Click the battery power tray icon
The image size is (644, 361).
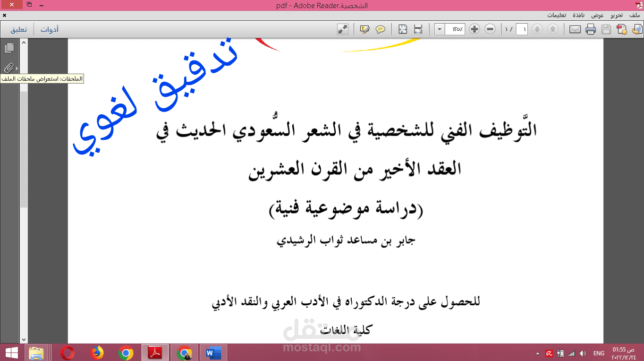[561, 353]
